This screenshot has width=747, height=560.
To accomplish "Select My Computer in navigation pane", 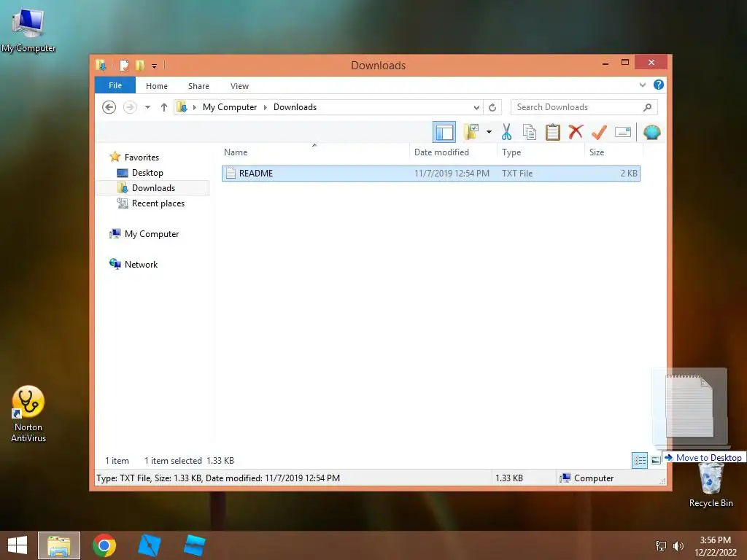I will point(152,234).
